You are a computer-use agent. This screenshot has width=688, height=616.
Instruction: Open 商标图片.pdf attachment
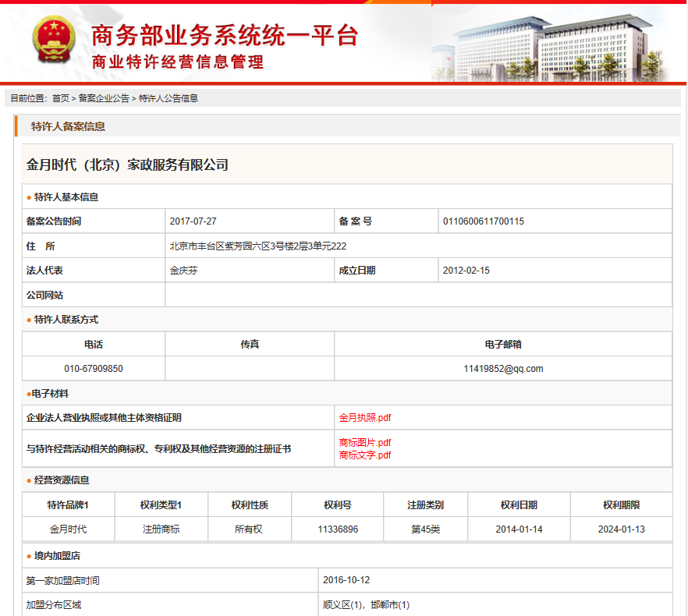(x=364, y=442)
